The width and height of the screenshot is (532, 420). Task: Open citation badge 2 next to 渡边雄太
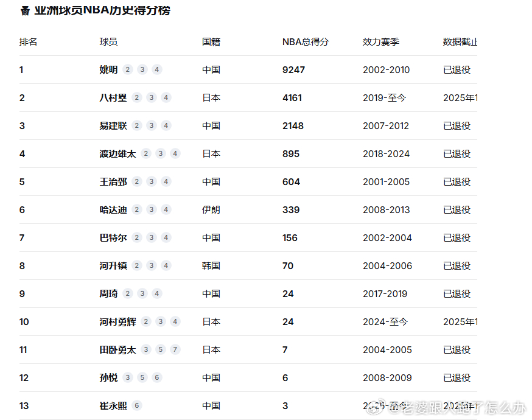[x=146, y=153]
